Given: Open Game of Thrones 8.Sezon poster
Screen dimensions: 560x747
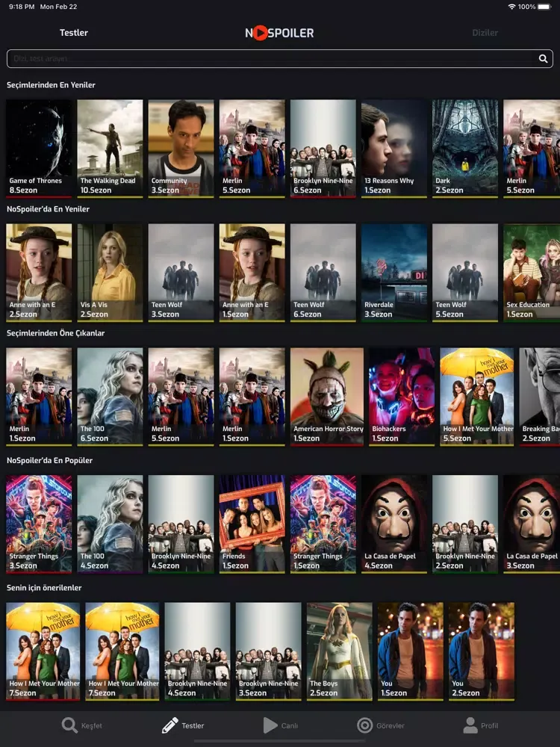Looking at the screenshot, I should pos(39,148).
